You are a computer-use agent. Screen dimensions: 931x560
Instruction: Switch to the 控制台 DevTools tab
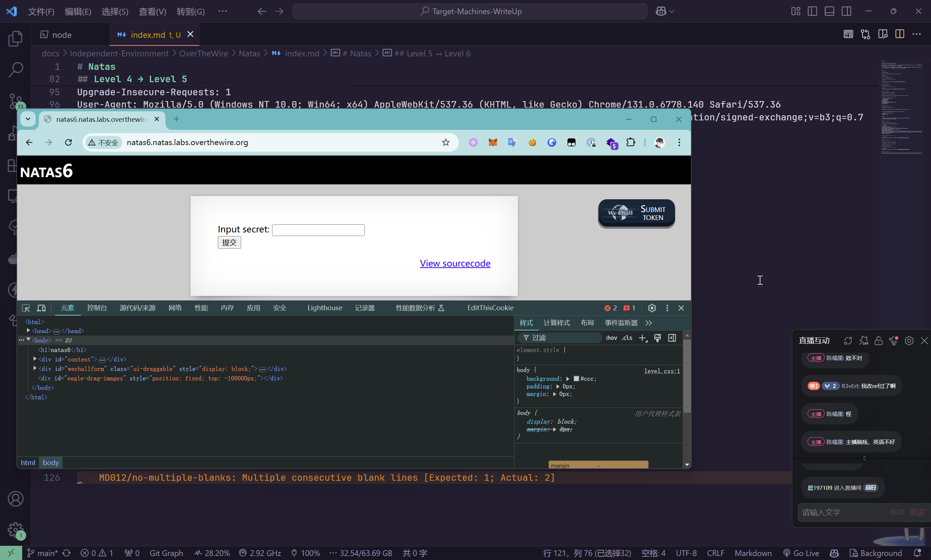point(97,308)
